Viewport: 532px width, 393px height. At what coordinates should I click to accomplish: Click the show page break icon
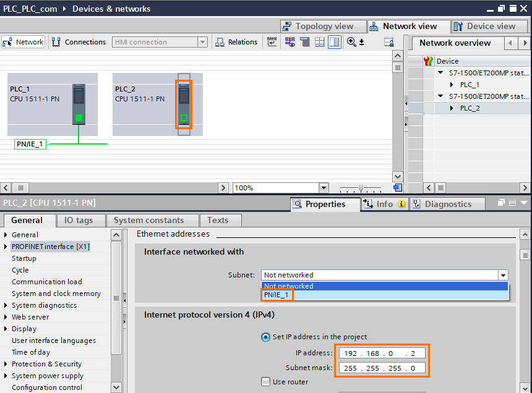(305, 42)
